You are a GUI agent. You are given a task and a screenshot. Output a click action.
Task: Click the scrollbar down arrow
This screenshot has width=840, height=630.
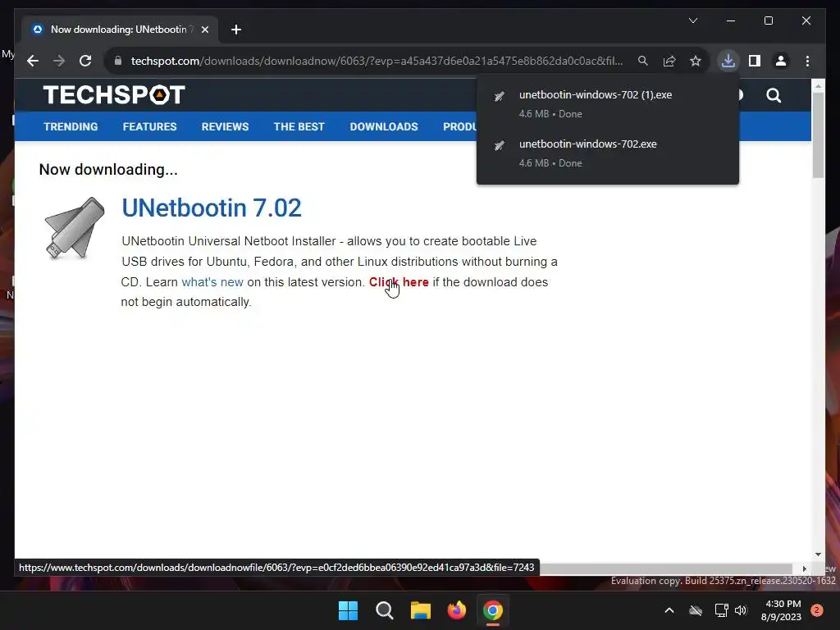(x=818, y=555)
